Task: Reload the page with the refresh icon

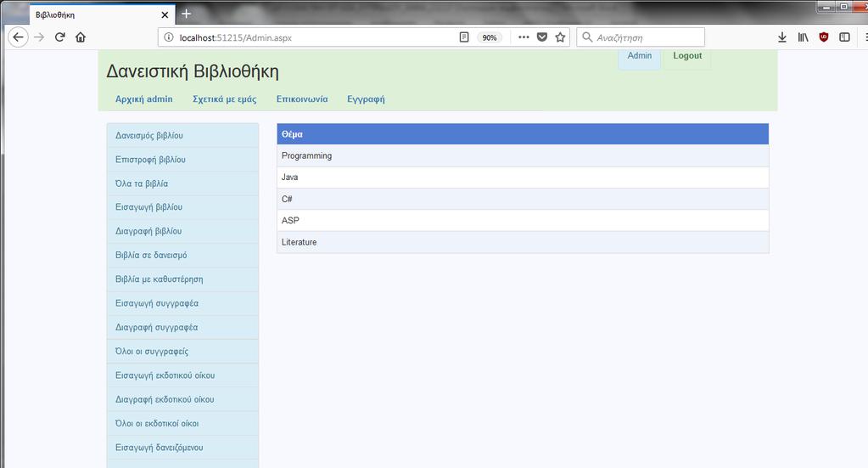Action: [x=59, y=37]
